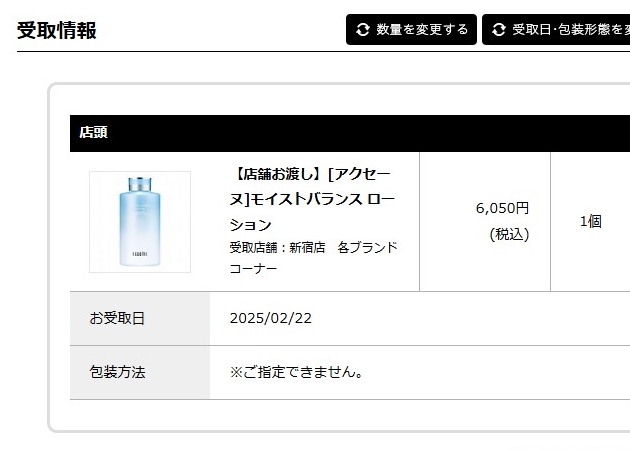Click the (税込) tax label
The image size is (630, 450).
(x=509, y=234)
